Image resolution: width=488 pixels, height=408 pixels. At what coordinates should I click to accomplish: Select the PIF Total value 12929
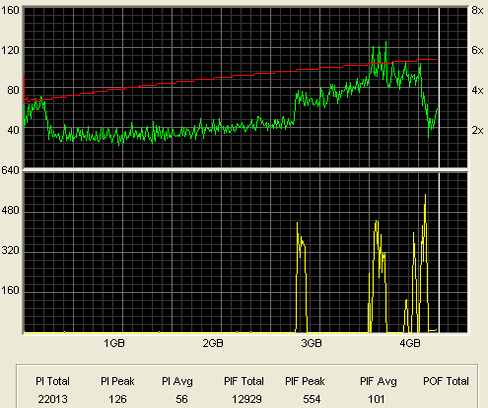point(247,399)
